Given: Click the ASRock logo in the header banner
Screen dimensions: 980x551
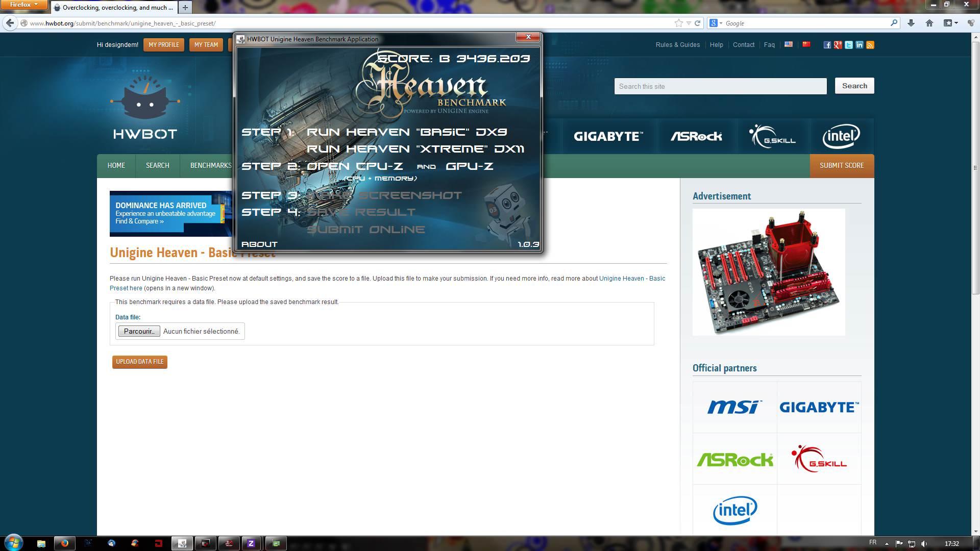Looking at the screenshot, I should point(696,136).
